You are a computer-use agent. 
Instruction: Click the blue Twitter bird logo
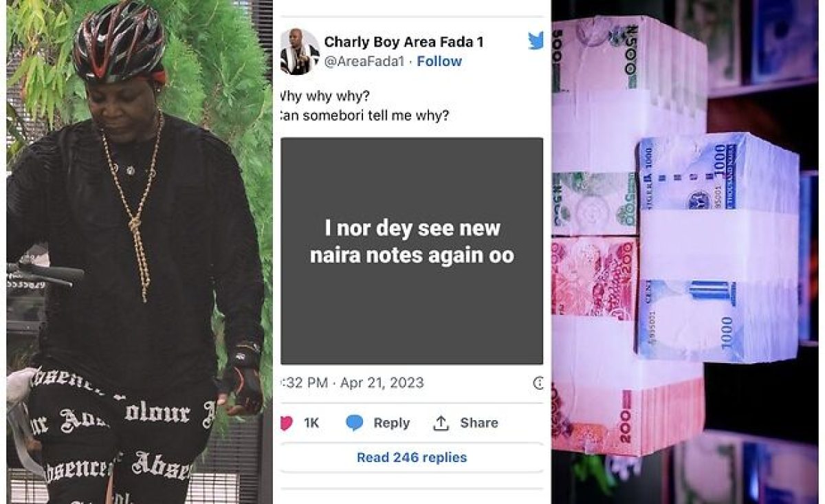[536, 41]
